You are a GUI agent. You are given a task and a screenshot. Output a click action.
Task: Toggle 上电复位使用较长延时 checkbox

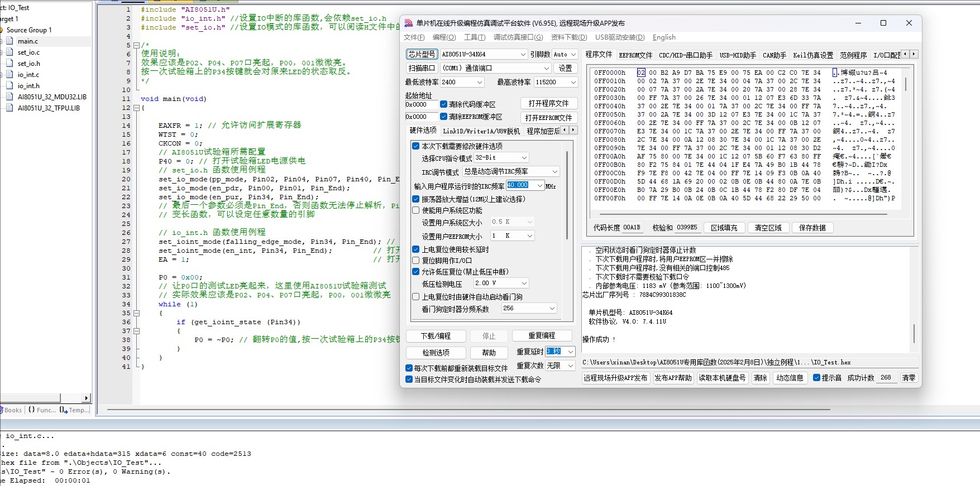[415, 249]
